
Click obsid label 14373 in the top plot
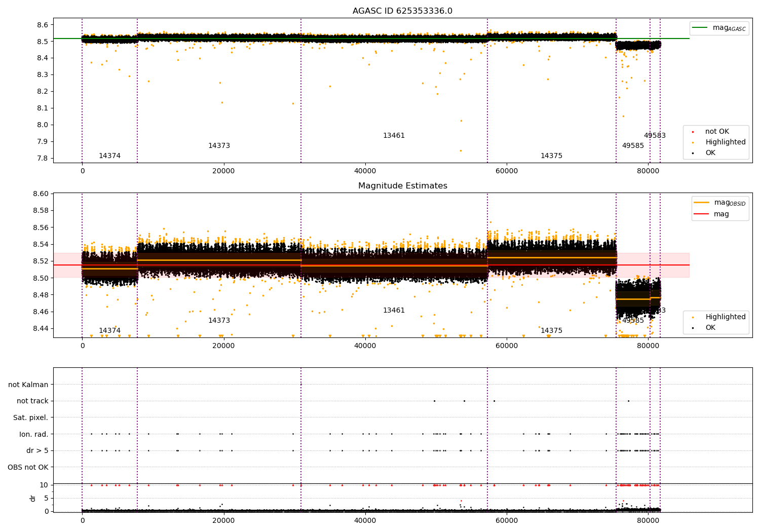219,146
